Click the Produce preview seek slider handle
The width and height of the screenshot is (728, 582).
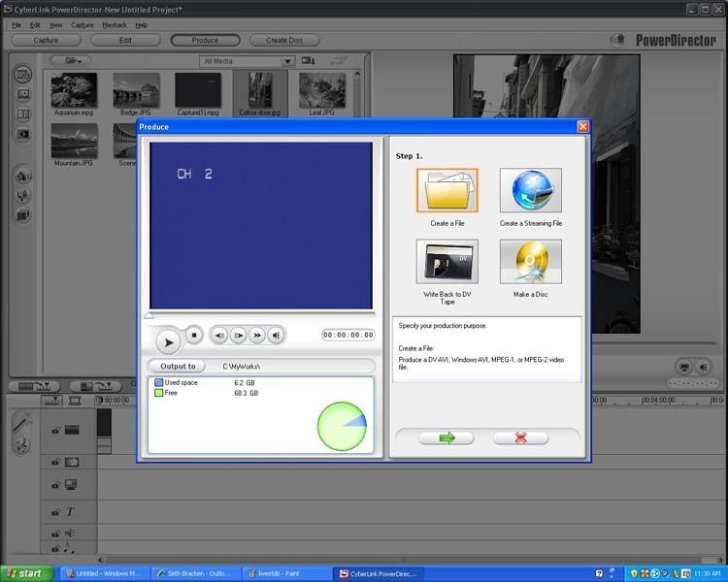[x=149, y=315]
